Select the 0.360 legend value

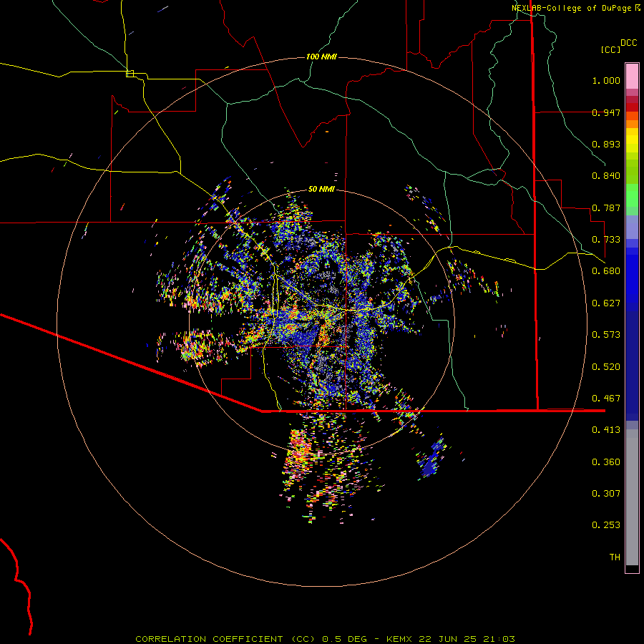[606, 462]
